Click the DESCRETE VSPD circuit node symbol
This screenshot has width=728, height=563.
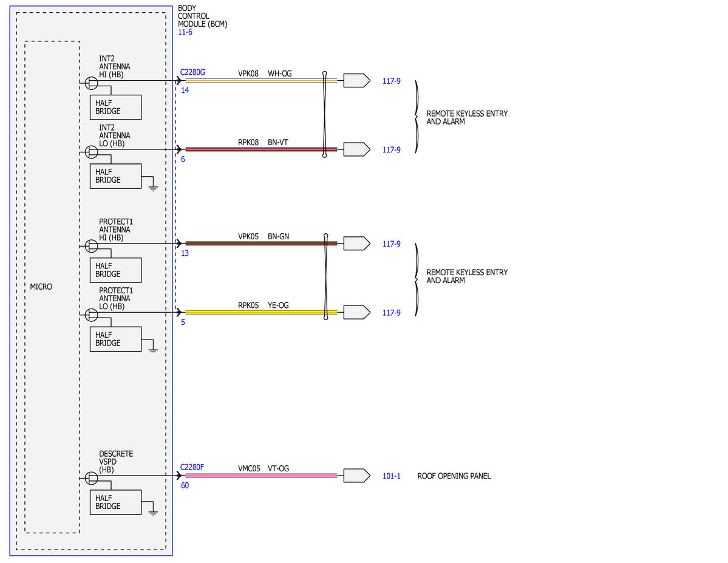[92, 478]
